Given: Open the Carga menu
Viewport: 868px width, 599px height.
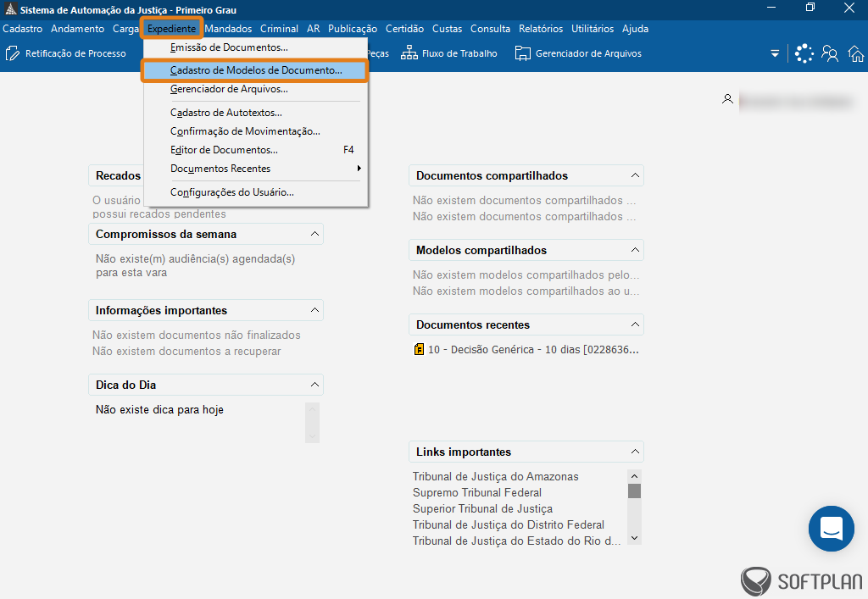Looking at the screenshot, I should [x=125, y=29].
